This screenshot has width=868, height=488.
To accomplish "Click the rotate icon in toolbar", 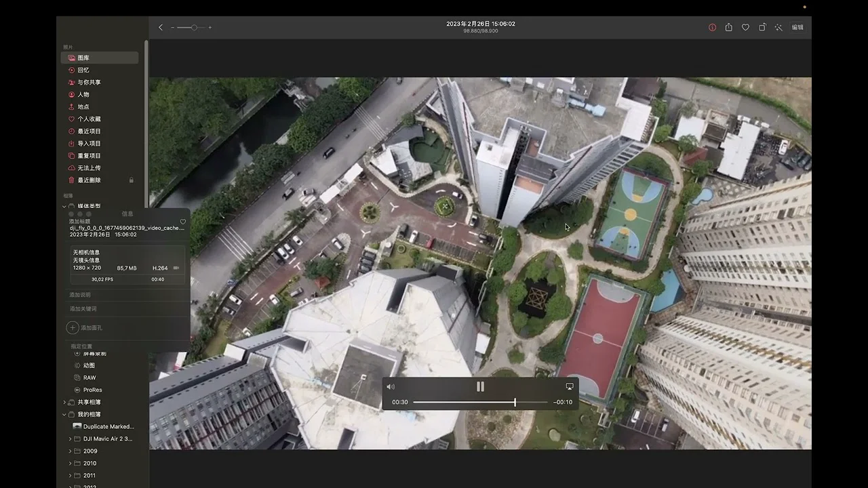I will point(762,28).
